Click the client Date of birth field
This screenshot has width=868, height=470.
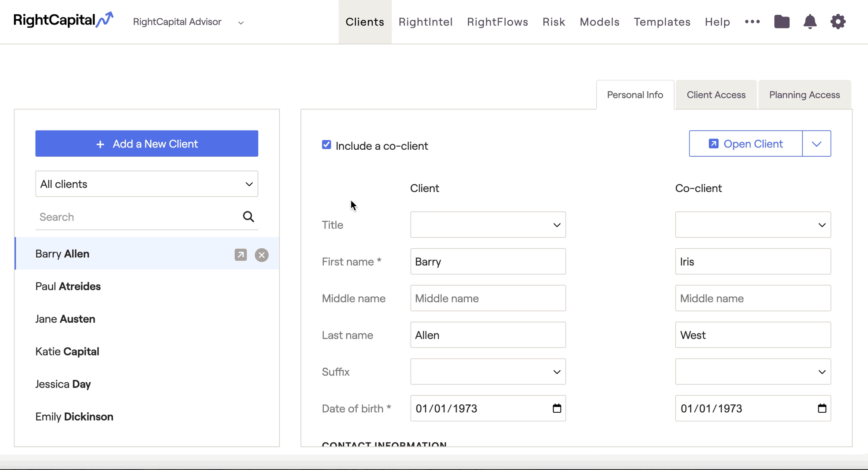point(488,408)
